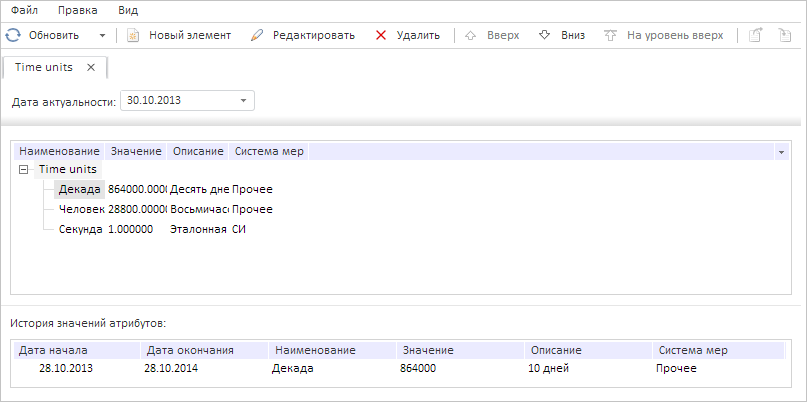Open the Вид menu
The height and width of the screenshot is (402, 807).
(128, 9)
